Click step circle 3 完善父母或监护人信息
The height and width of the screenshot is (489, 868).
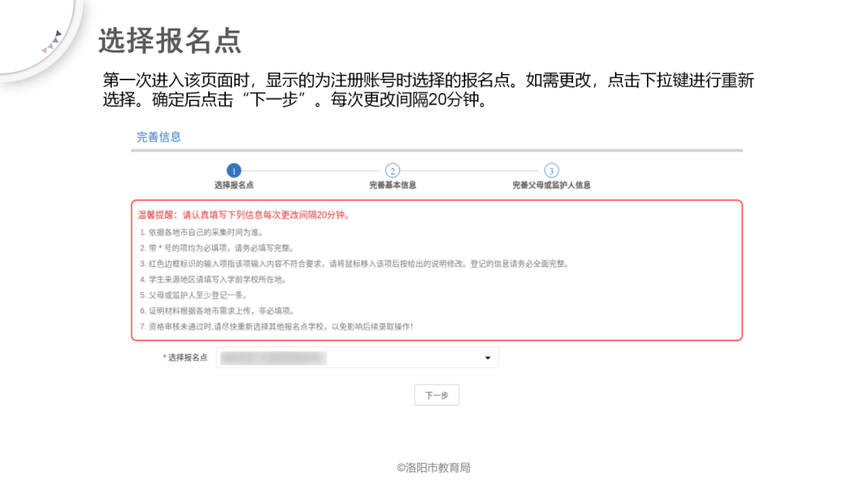pyautogui.click(x=551, y=171)
